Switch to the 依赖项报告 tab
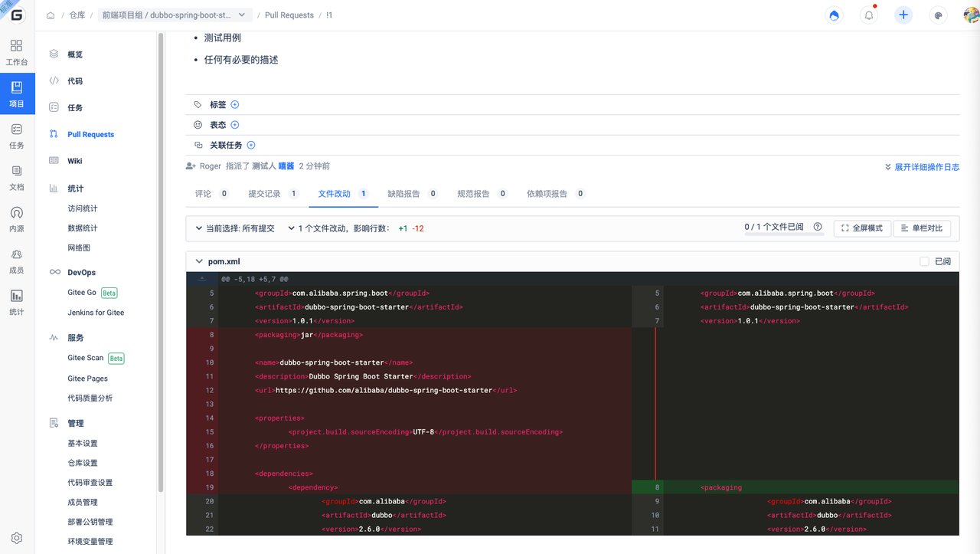 556,194
